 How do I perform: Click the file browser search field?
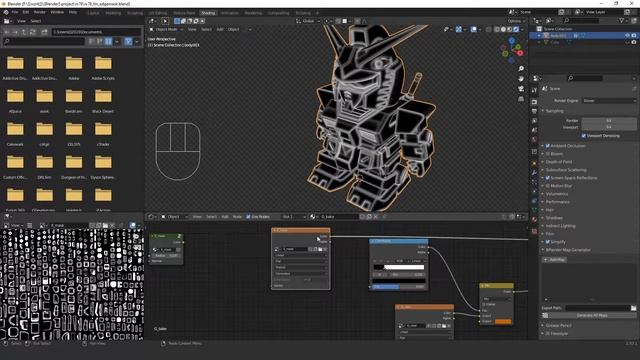pyautogui.click(x=44, y=41)
